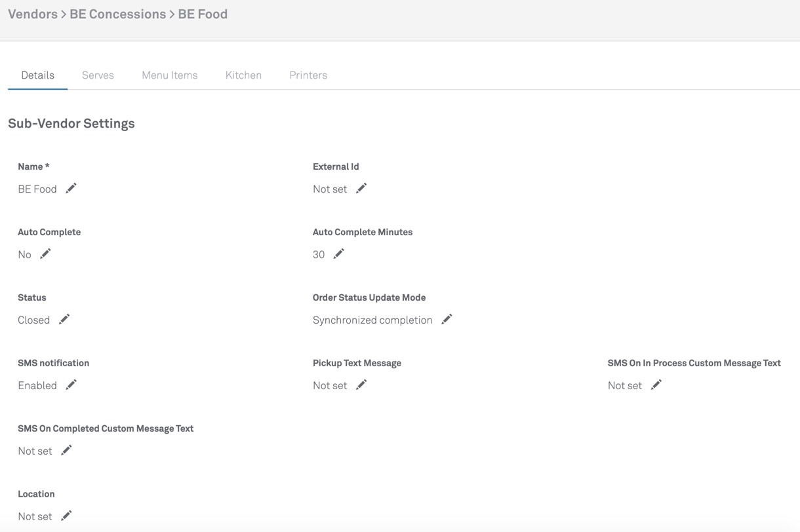Click pencil next to SMS notification Enabled
Image resolution: width=800 pixels, height=532 pixels.
pyautogui.click(x=71, y=385)
